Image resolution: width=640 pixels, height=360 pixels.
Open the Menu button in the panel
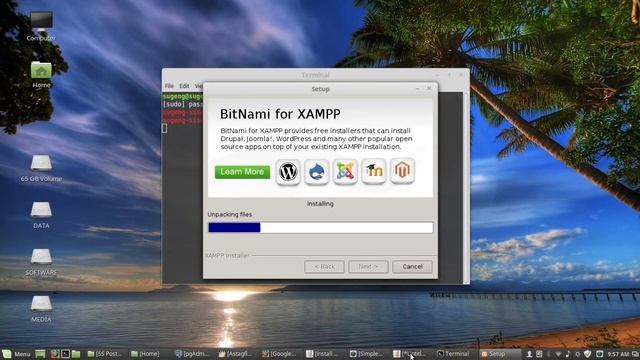tap(16, 354)
